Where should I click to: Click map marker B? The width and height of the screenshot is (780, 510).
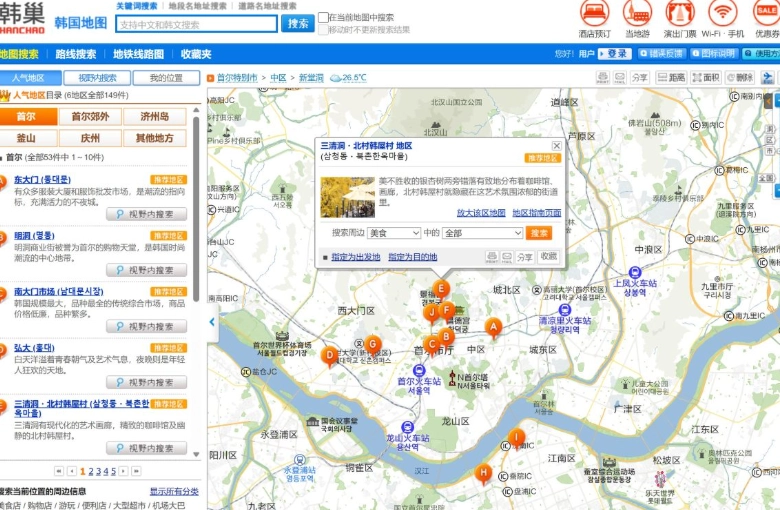(446, 337)
